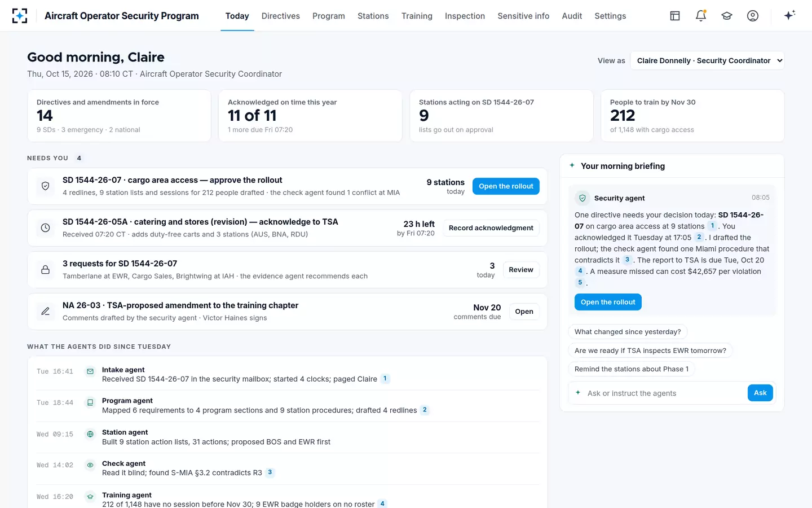This screenshot has width=812, height=508.
Task: Click the app logo icon
Action: pos(20,16)
